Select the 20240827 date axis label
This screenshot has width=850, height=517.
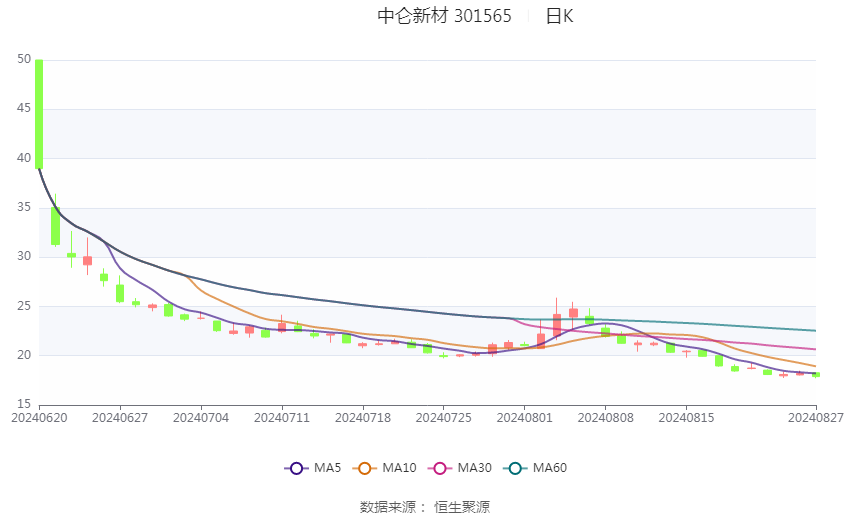coord(816,418)
